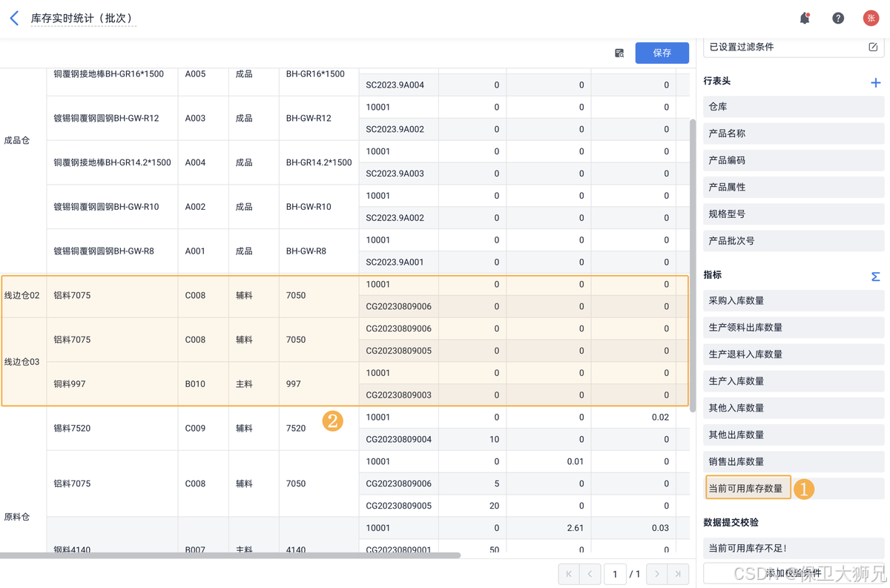Select the 产品批次号 row header item

click(794, 240)
